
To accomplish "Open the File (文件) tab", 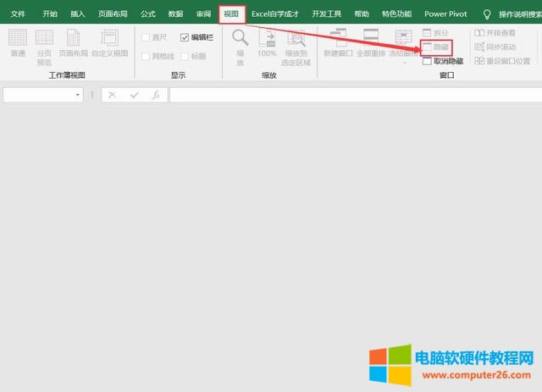I will click(18, 14).
